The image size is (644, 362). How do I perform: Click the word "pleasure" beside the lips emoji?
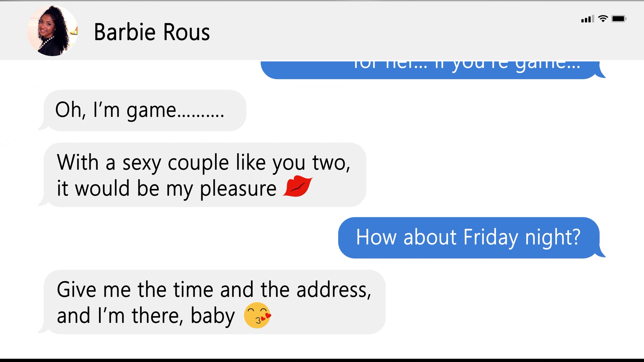coord(238,189)
